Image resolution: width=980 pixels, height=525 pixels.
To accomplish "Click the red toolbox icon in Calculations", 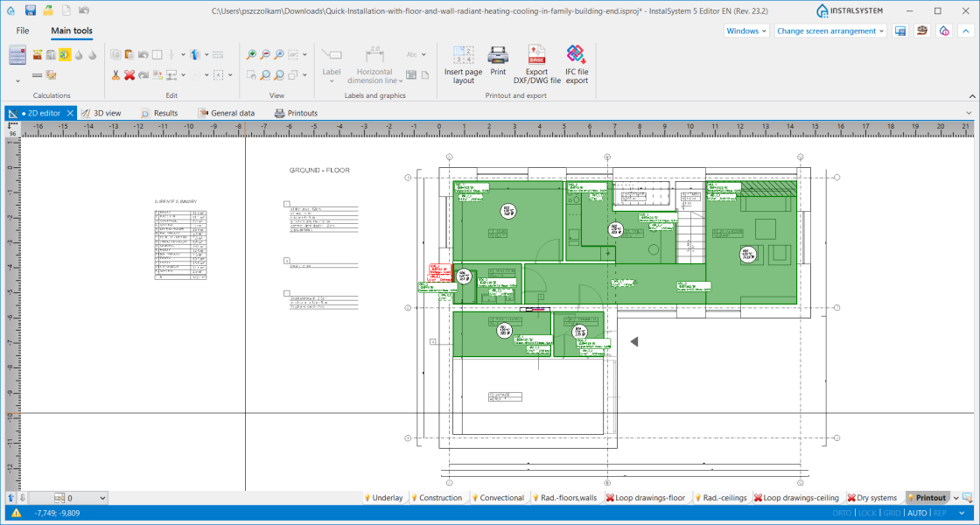I will (38, 55).
